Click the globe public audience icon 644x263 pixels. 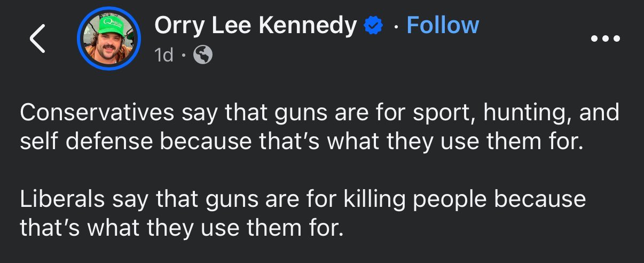coord(202,55)
